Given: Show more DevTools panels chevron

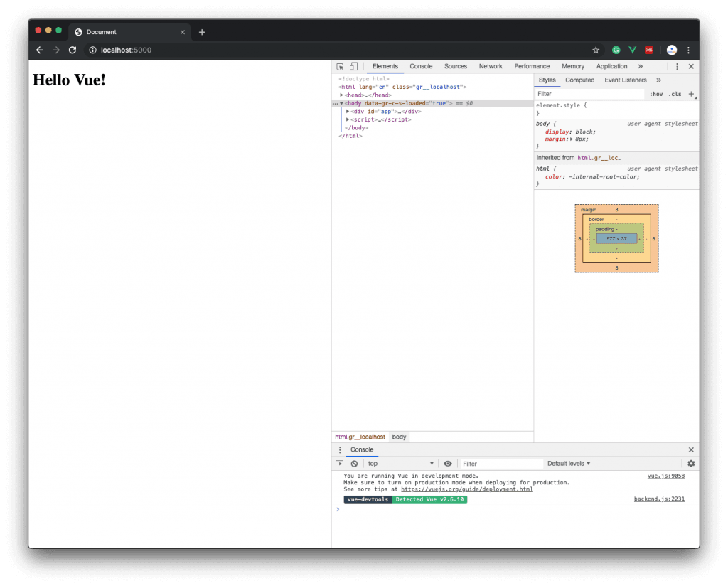Looking at the screenshot, I should pyautogui.click(x=641, y=66).
